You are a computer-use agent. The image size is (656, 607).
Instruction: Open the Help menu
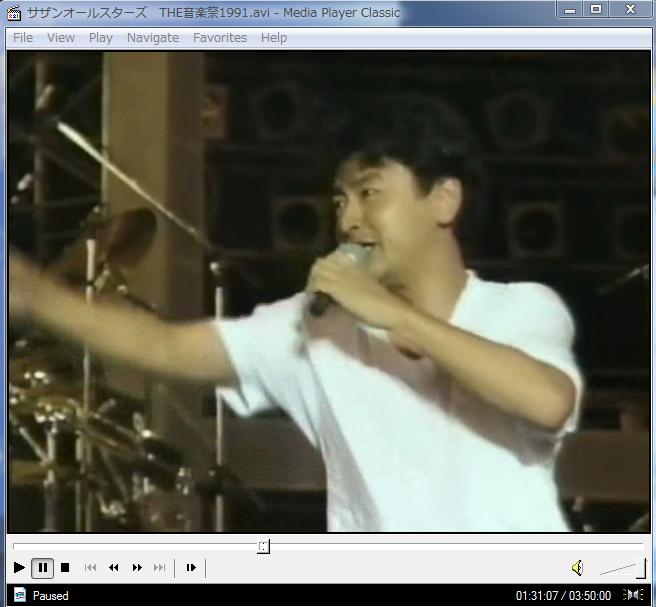pyautogui.click(x=274, y=38)
